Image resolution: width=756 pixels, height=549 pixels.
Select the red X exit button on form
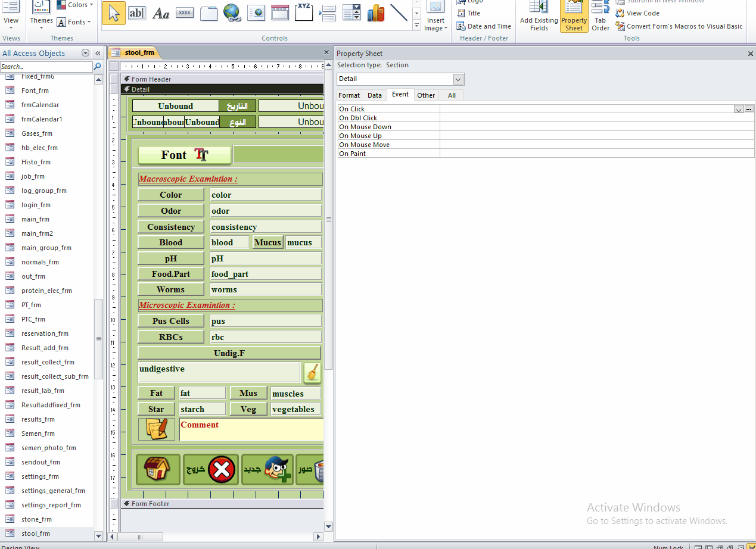211,470
